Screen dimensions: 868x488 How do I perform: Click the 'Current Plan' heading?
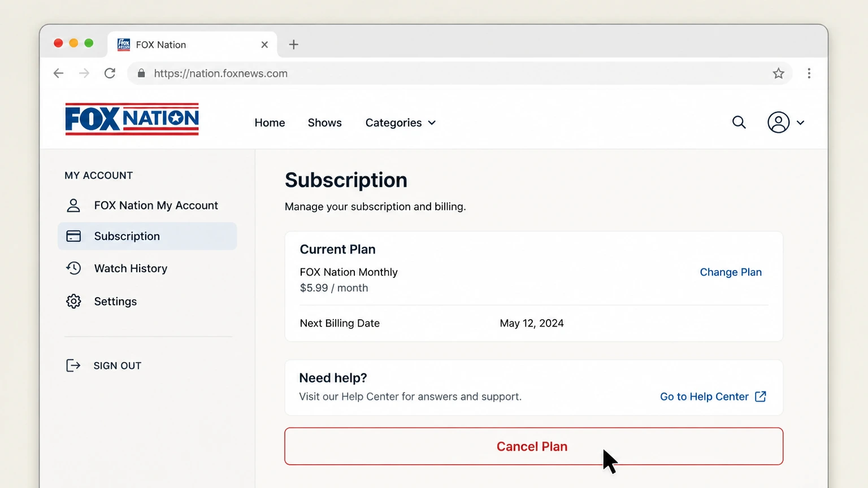337,250
